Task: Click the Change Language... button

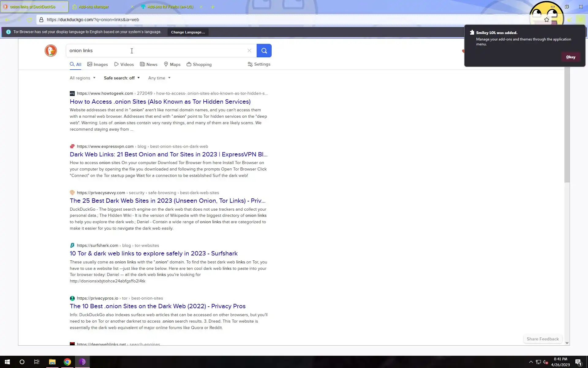Action: pos(188,32)
